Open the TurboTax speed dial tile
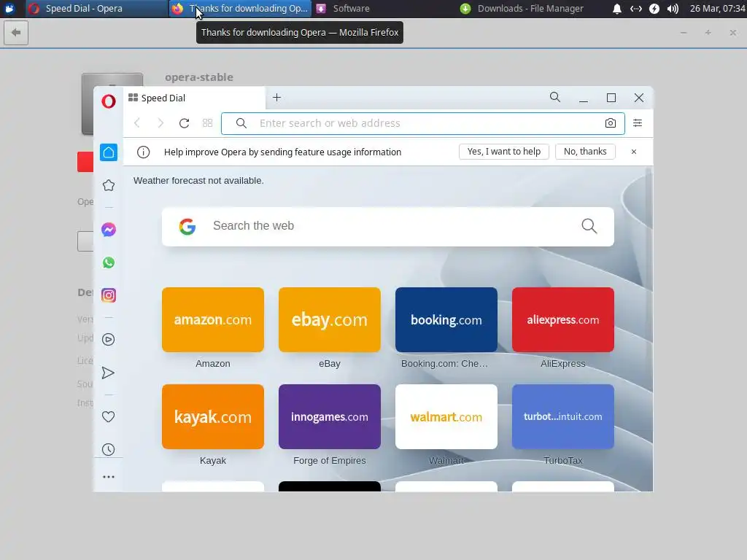Image resolution: width=747 pixels, height=560 pixels. [x=563, y=416]
